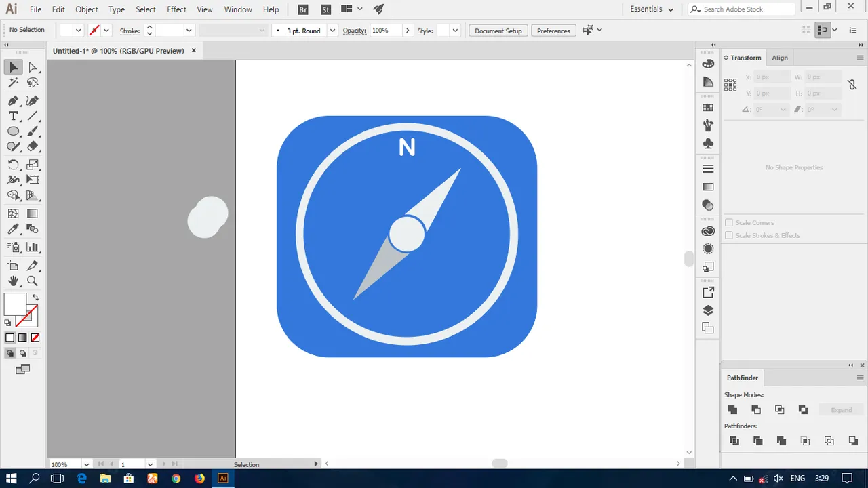Viewport: 868px width, 488px height.
Task: Open the Object menu
Action: [x=87, y=9]
